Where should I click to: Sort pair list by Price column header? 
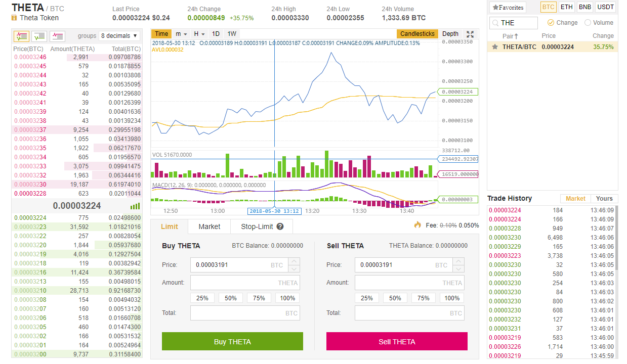click(x=549, y=36)
